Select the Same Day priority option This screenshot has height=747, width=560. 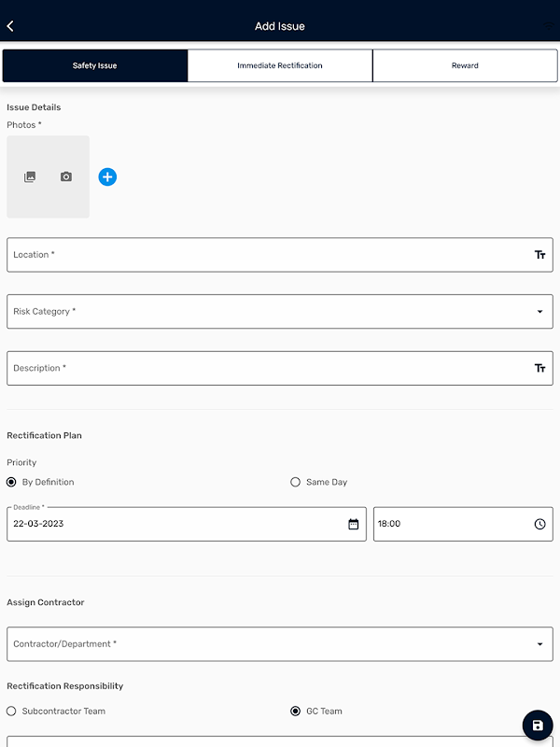coord(296,483)
